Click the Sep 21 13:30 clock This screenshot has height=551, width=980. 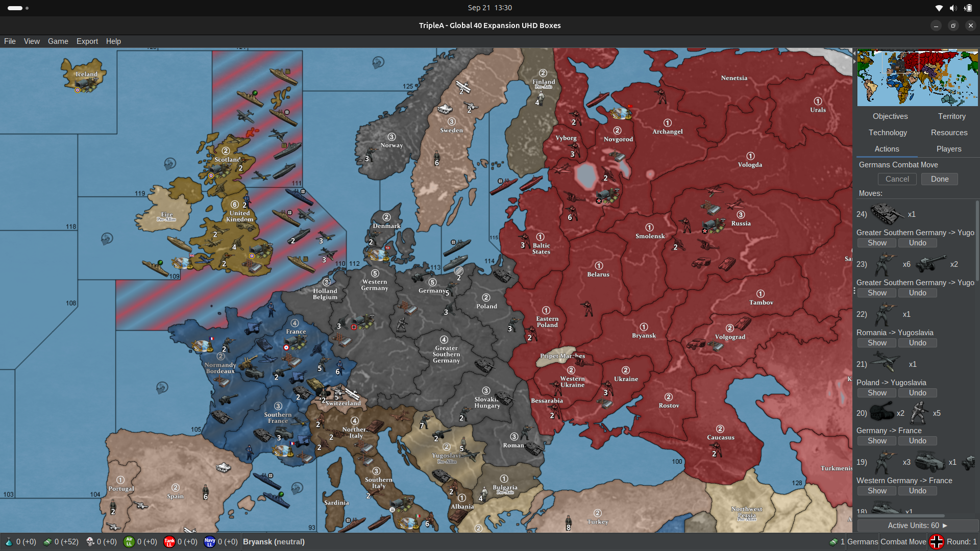tap(489, 8)
